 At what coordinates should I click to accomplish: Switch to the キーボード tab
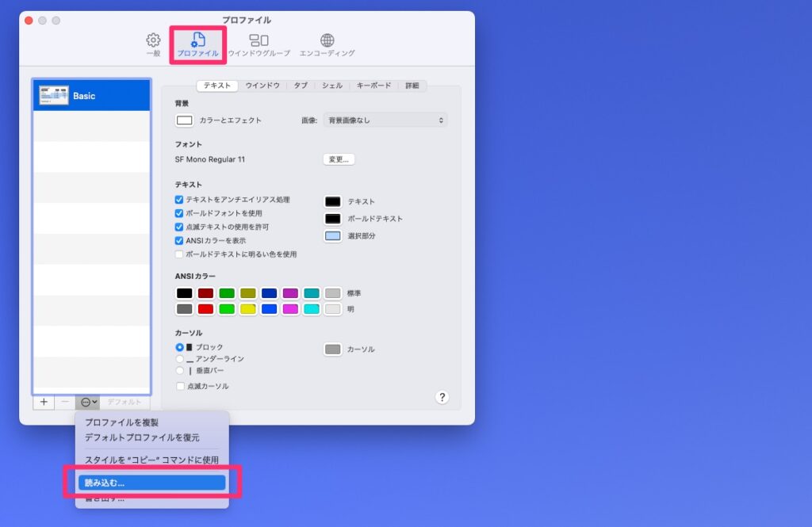point(373,86)
